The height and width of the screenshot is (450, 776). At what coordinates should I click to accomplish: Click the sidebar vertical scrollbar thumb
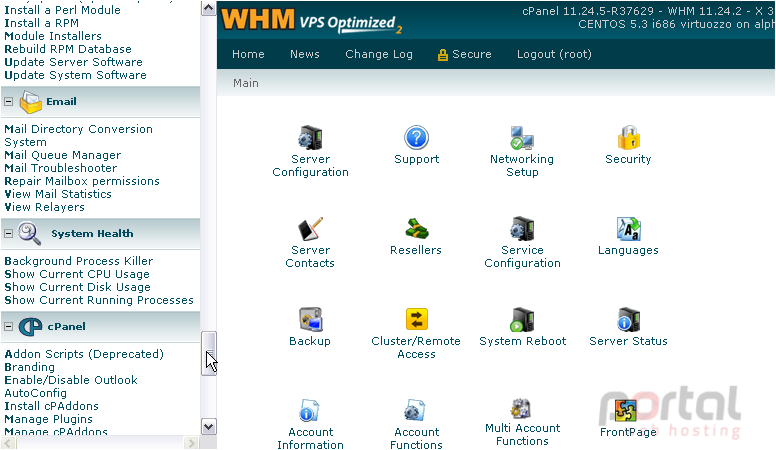tap(208, 353)
